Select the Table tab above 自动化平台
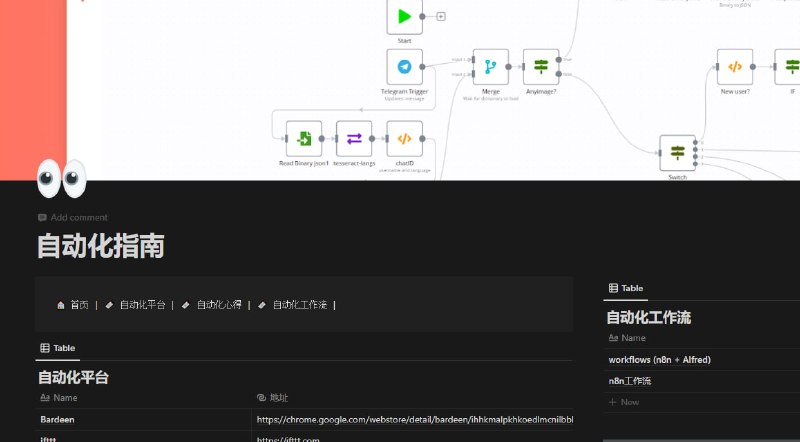Image resolution: width=800 pixels, height=442 pixels. pos(58,348)
